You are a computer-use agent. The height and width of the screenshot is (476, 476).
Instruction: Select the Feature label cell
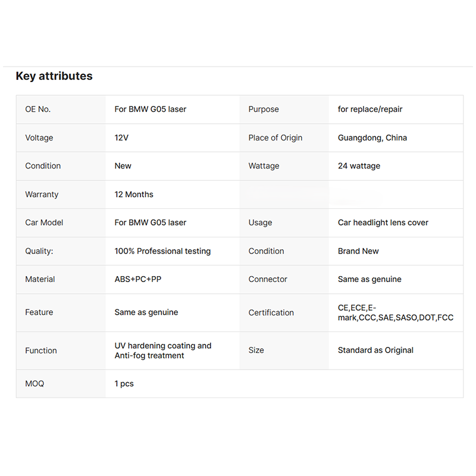(61, 313)
